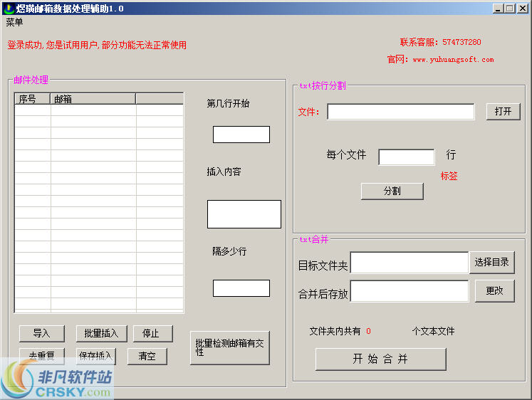Click the 开始合并 button

click(x=381, y=359)
